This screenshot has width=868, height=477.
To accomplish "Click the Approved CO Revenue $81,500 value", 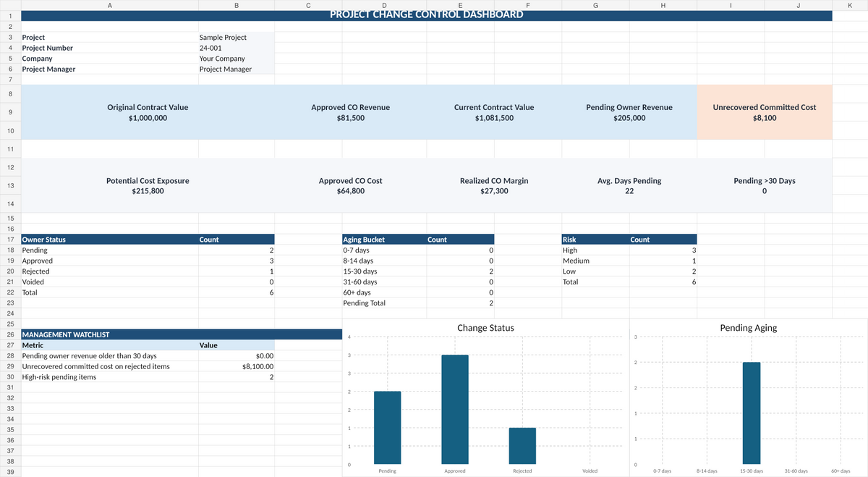I will (x=350, y=118).
